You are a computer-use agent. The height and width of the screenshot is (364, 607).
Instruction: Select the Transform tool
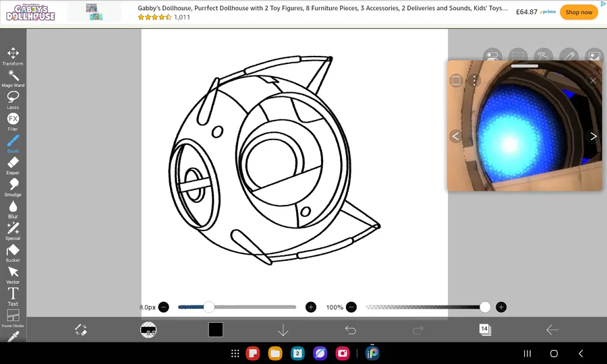13,56
